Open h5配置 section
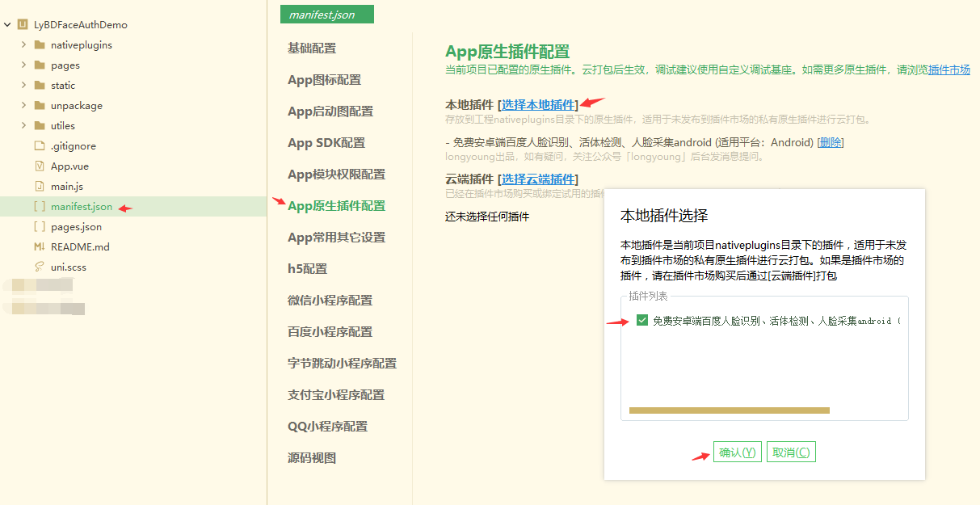Image resolution: width=980 pixels, height=505 pixels. pyautogui.click(x=307, y=269)
